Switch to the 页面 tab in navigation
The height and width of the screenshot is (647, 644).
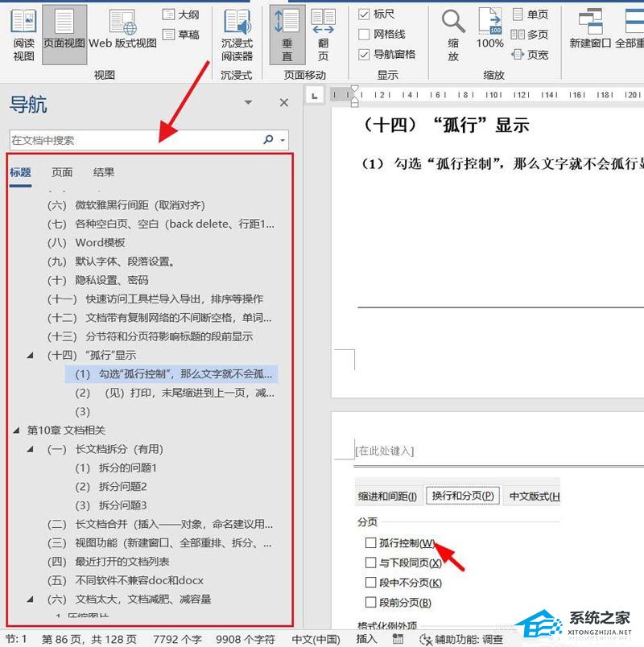coord(62,172)
